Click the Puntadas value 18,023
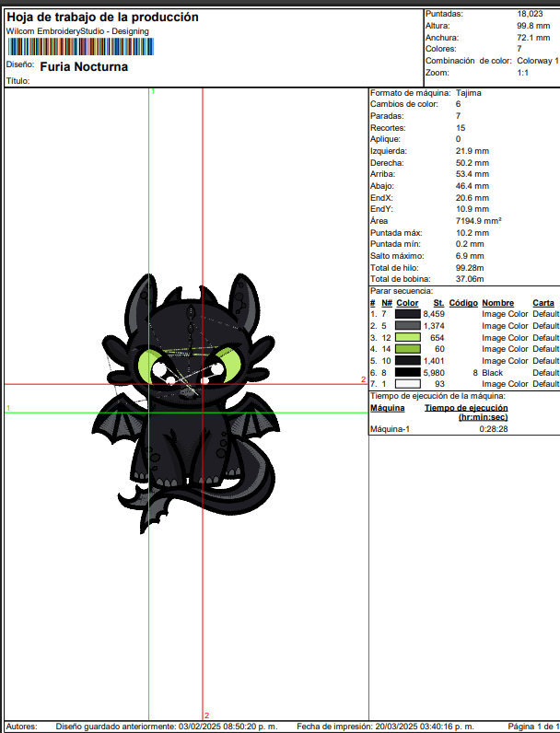 (x=530, y=14)
